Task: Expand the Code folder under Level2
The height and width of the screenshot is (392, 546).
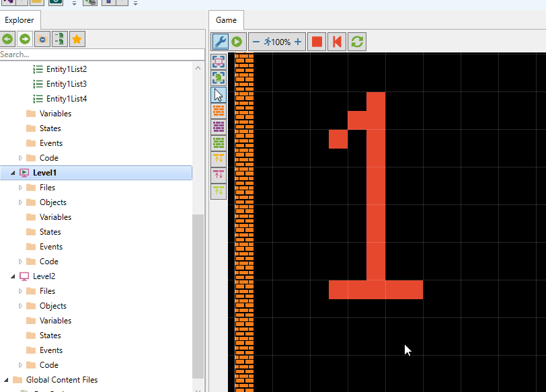Action: [x=21, y=365]
